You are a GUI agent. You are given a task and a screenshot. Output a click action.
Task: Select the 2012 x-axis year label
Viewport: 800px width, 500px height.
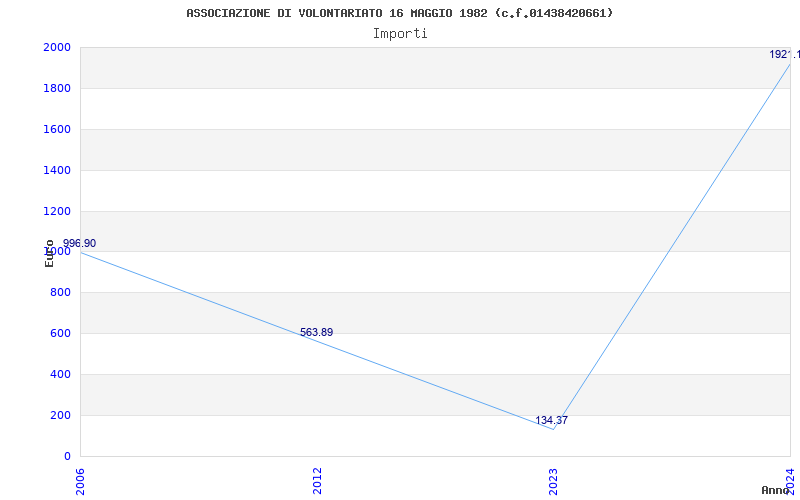pyautogui.click(x=317, y=481)
